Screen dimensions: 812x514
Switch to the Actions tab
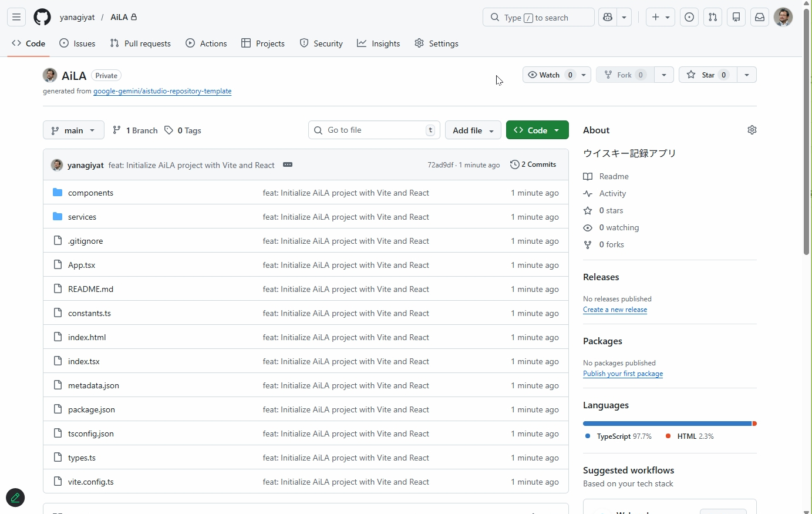206,43
